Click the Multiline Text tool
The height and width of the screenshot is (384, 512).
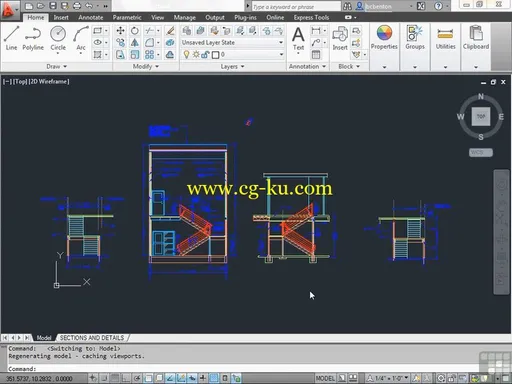tap(298, 38)
